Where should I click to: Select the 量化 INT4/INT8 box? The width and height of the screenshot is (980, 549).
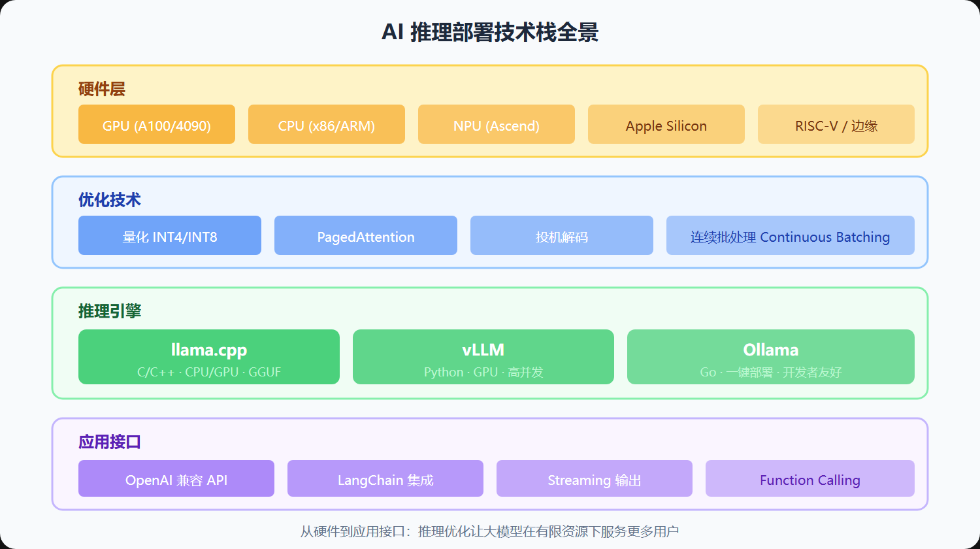170,235
